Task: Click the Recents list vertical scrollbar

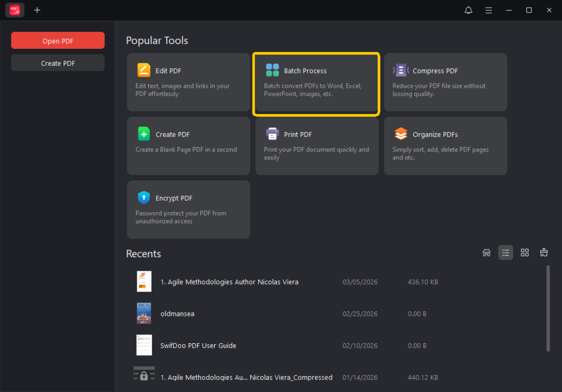Action: [x=548, y=307]
